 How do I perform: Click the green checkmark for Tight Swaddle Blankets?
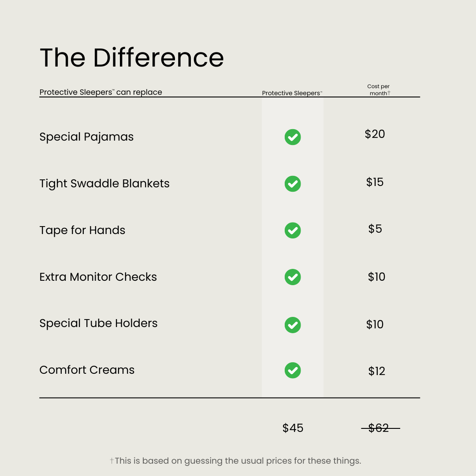(x=293, y=184)
